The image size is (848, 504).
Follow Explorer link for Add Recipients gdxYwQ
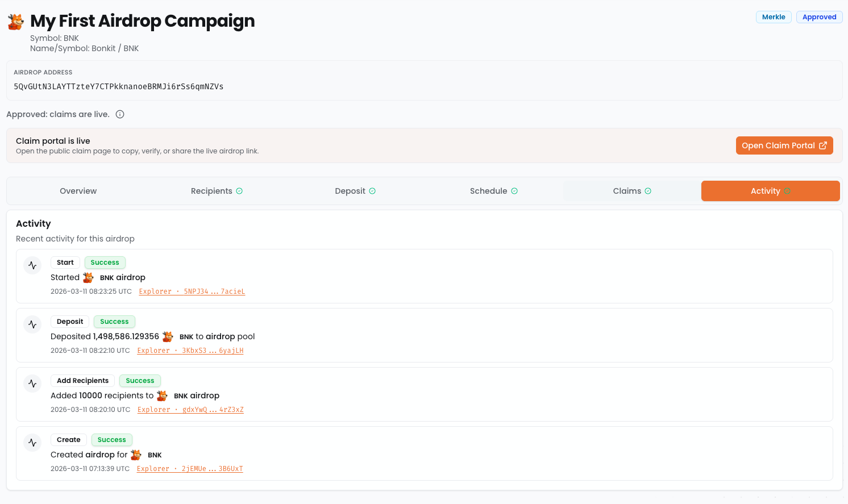(190, 410)
